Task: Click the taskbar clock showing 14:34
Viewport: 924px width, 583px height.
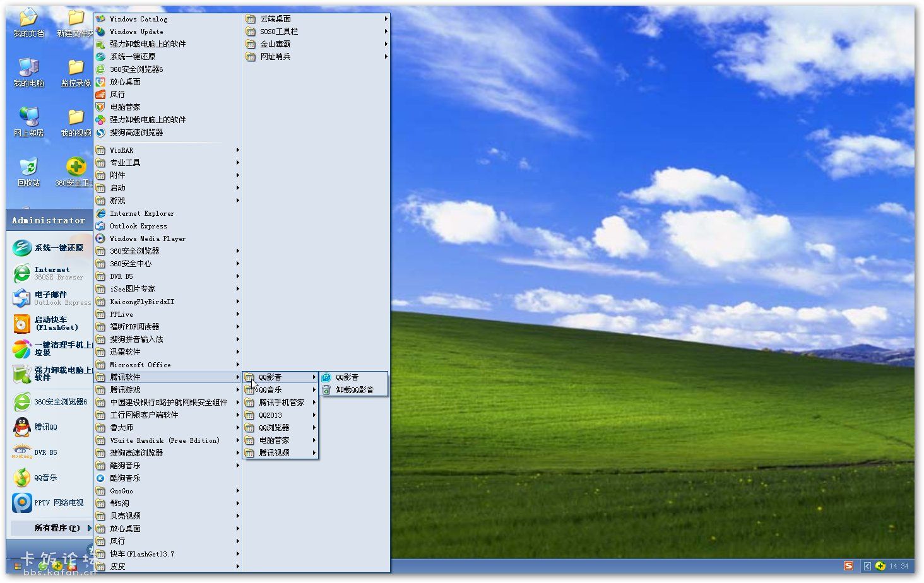Action: tap(899, 566)
